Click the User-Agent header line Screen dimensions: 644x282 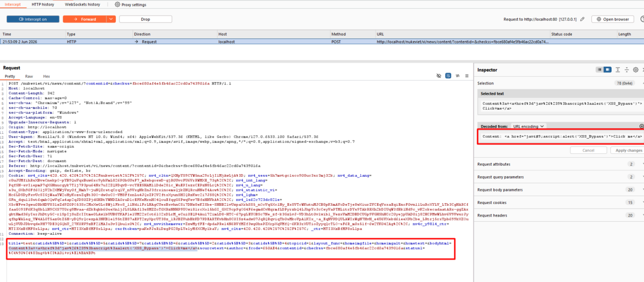tap(163, 136)
